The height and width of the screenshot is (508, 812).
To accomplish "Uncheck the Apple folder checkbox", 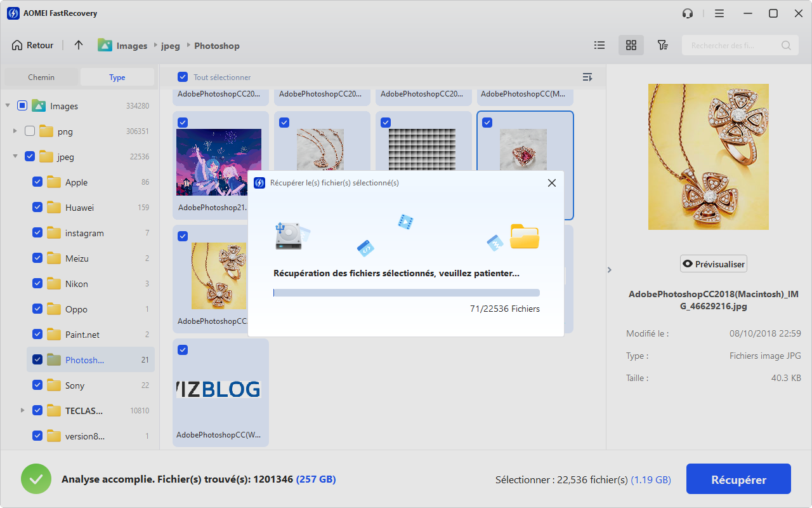I will pyautogui.click(x=37, y=182).
